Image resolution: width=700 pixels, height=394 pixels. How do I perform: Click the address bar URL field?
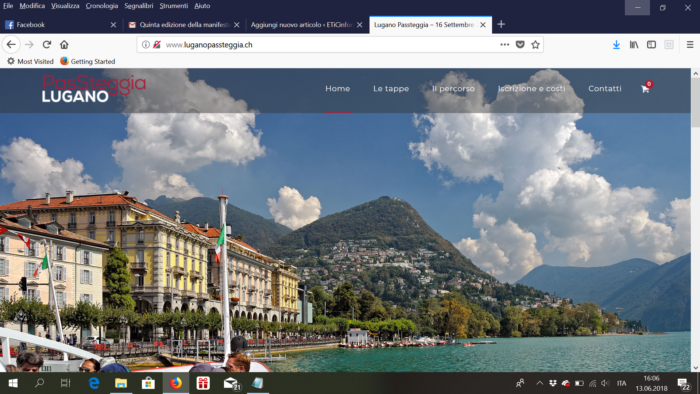pyautogui.click(x=330, y=45)
